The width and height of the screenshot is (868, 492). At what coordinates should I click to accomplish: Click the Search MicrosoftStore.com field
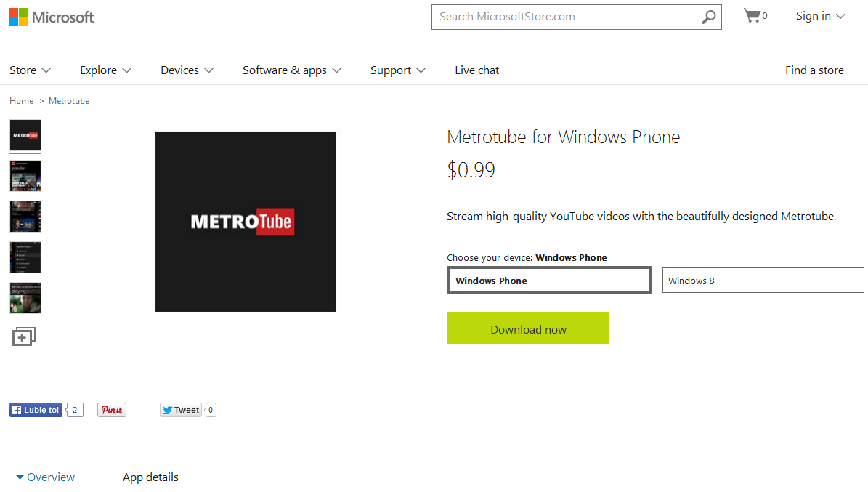coord(567,17)
